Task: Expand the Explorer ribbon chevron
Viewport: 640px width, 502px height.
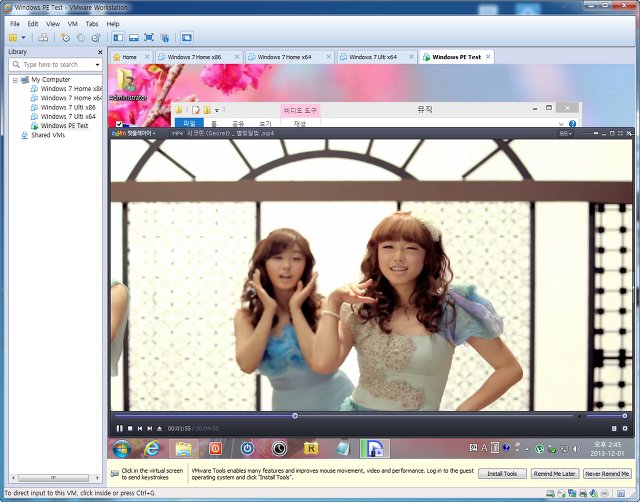Action: click(x=561, y=124)
